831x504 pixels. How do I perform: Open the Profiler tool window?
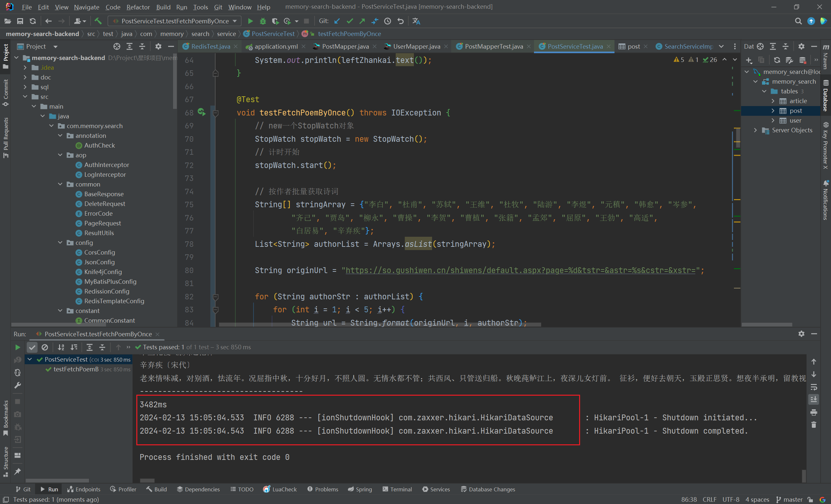[x=123, y=489]
